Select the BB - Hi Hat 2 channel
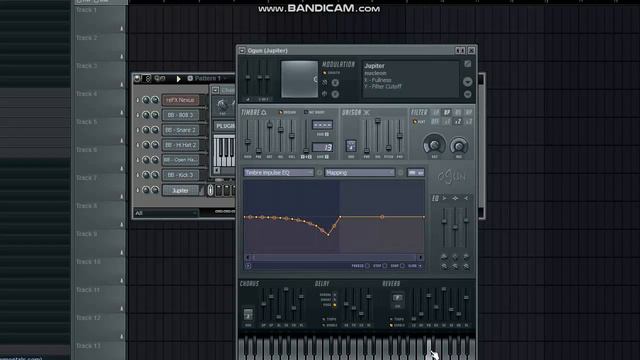Screen dimensions: 640x360 180,145
